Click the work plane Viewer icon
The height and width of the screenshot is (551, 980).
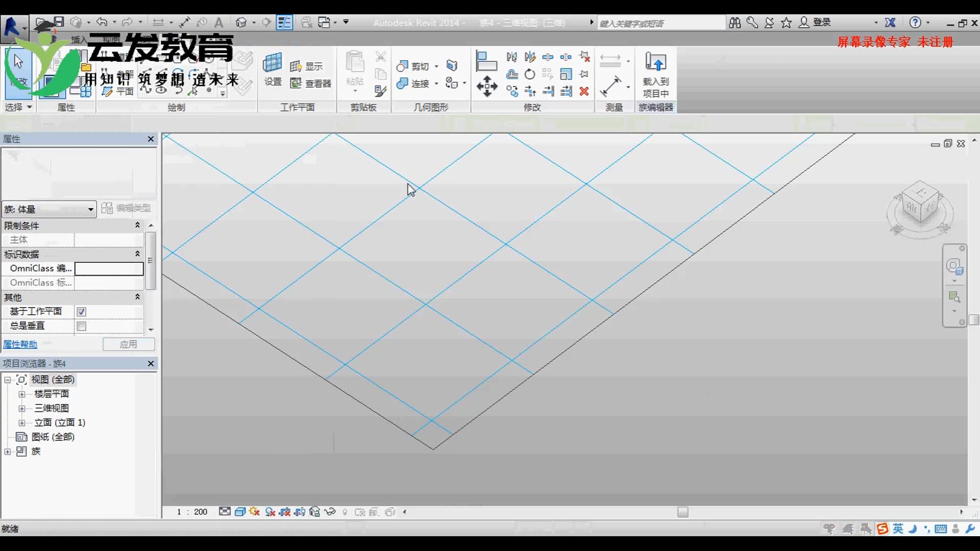tap(310, 83)
